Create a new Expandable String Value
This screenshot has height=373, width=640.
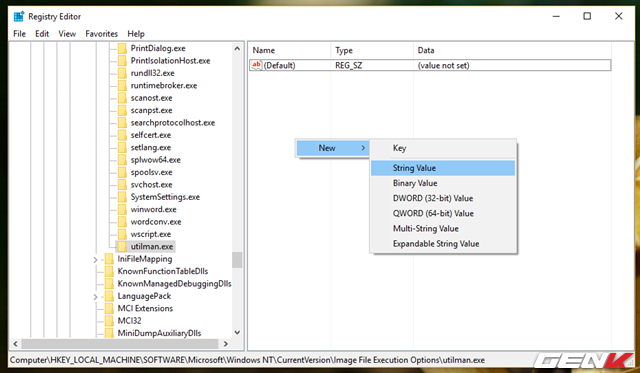click(443, 244)
